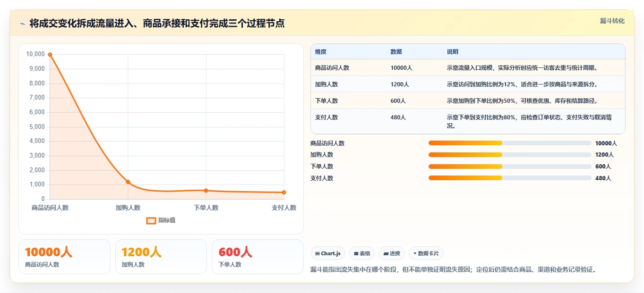Open the 1200人 加购人数 data card

click(161, 257)
